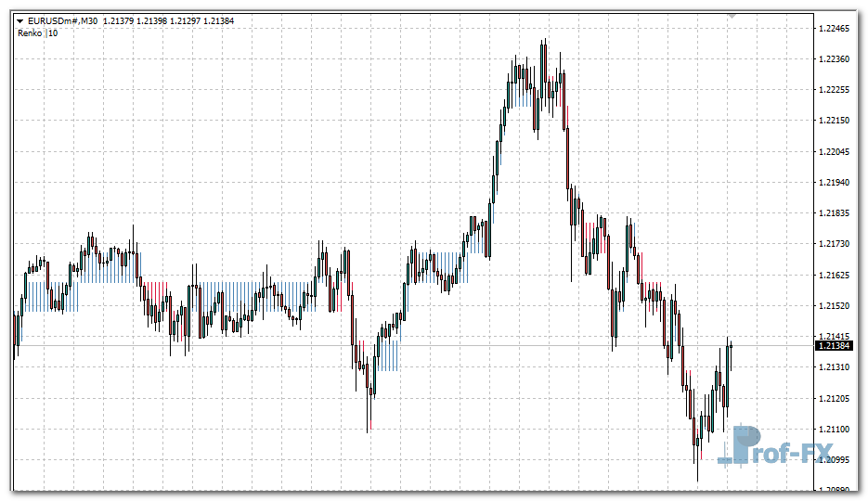This screenshot has height=501, width=868.
Task: Click the horizontal current price line
Action: click(x=464, y=346)
